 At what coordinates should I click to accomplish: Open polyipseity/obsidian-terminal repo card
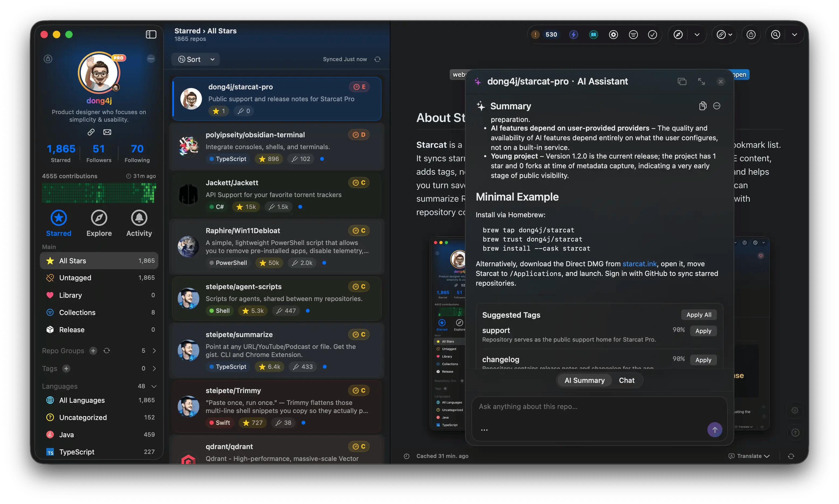(x=277, y=147)
